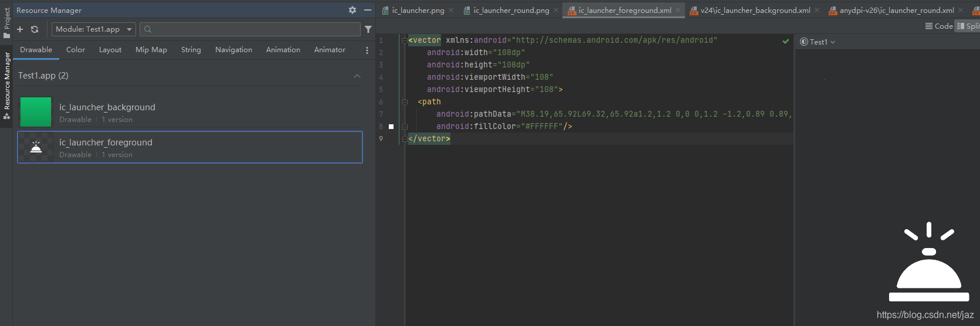Viewport: 980px width, 326px height.
Task: Switch to the Color tab
Action: pos(76,50)
